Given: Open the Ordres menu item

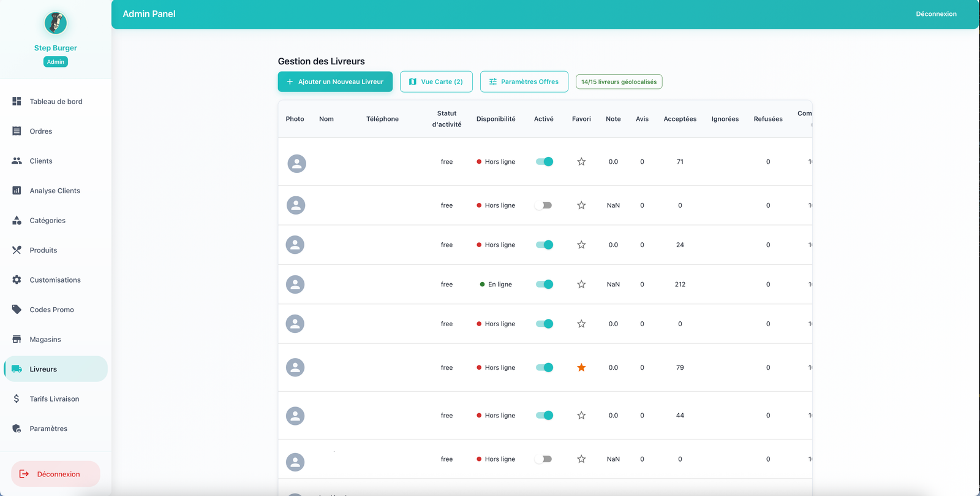Looking at the screenshot, I should 41,131.
